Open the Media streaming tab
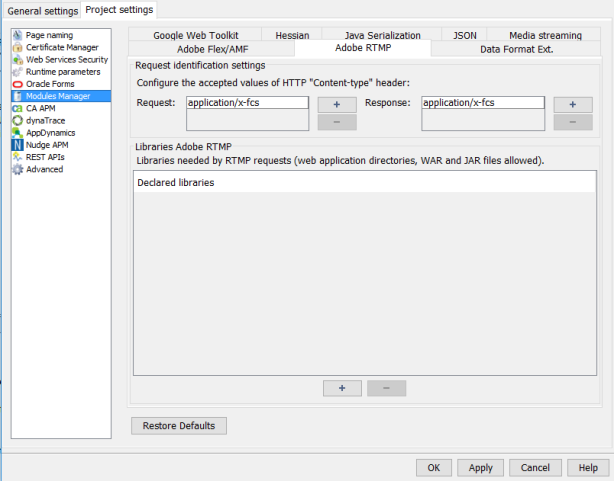Viewport: 614px width, 481px height. (545, 35)
